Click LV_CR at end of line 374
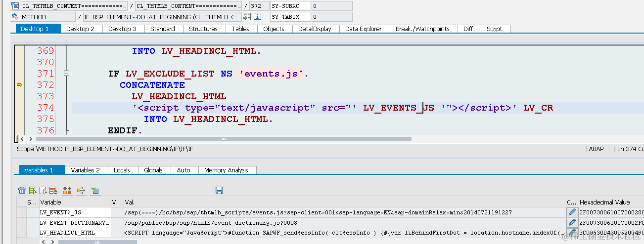Image resolution: width=644 pixels, height=244 pixels. [x=538, y=108]
